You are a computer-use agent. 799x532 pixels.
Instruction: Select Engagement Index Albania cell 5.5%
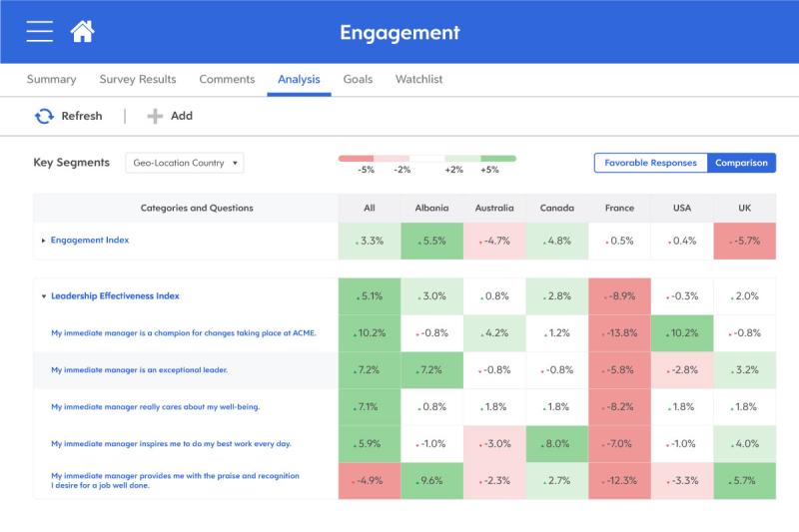[x=432, y=241]
